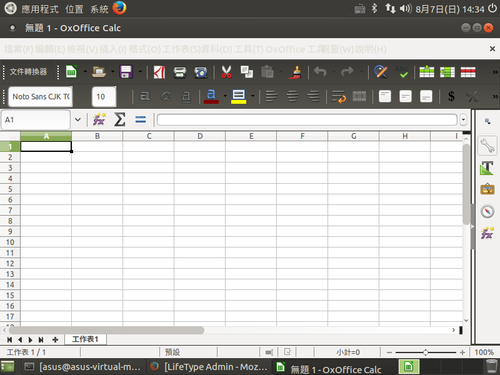This screenshot has height=375, width=500.
Task: Open font color dropdown arrow
Action: (x=225, y=96)
